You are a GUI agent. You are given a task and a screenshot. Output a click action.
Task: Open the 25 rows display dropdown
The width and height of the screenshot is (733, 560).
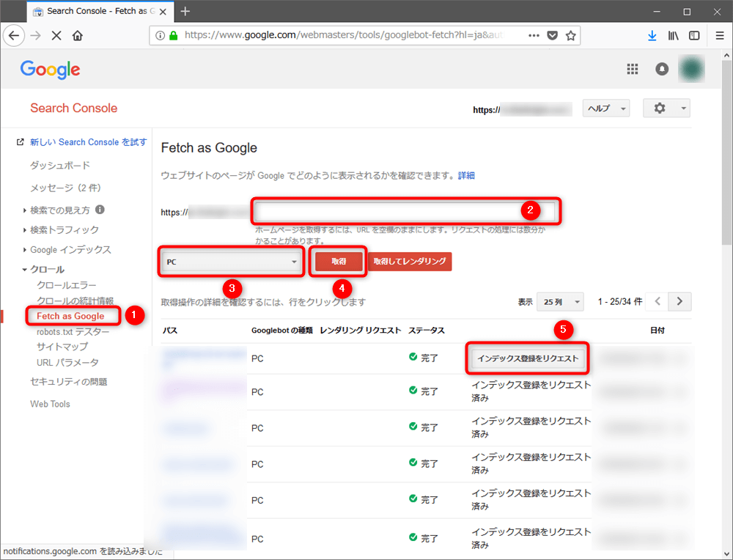tap(560, 301)
